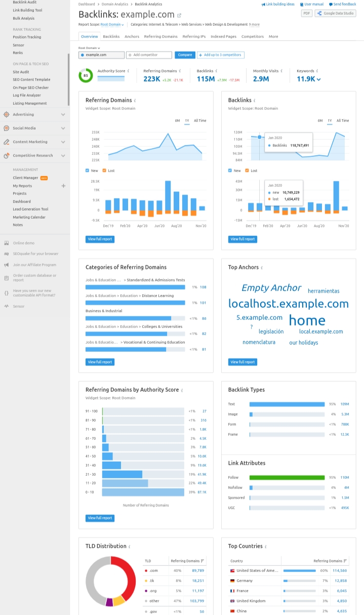Switch to the Competitors tab

tap(252, 36)
